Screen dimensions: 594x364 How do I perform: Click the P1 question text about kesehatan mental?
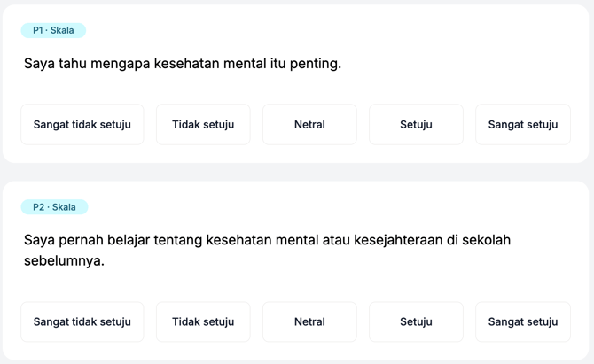pos(182,64)
